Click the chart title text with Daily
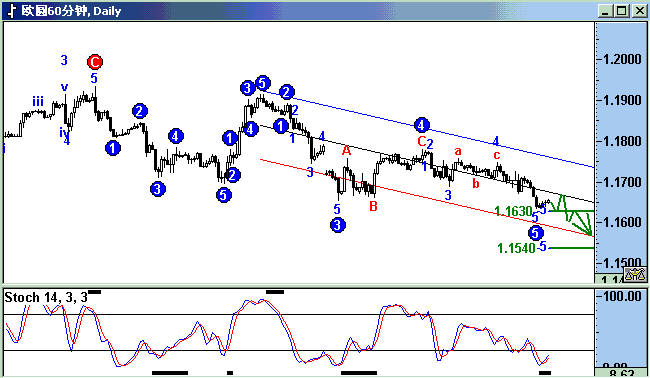 (71, 11)
